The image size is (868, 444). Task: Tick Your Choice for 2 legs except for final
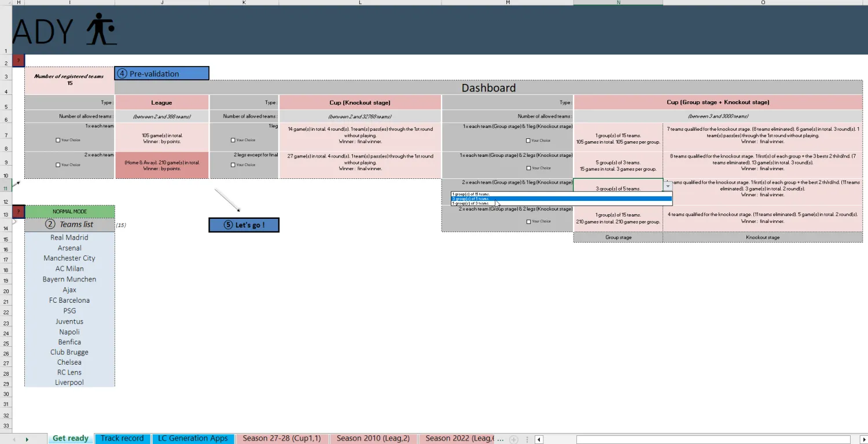[x=233, y=165]
